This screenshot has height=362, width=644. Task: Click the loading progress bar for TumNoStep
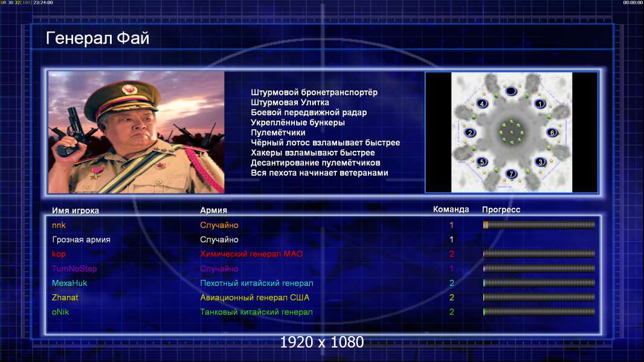click(539, 268)
